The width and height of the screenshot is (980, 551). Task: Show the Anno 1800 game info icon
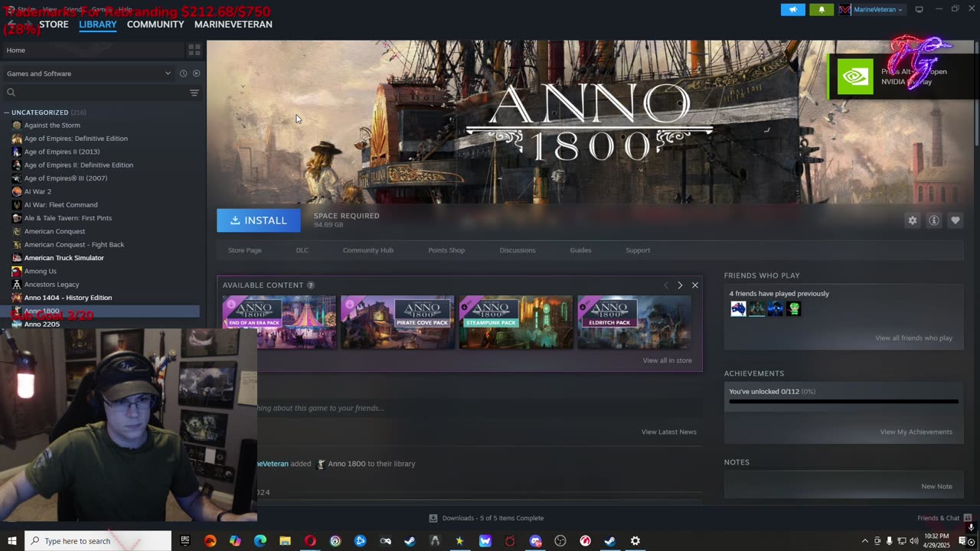click(x=933, y=220)
